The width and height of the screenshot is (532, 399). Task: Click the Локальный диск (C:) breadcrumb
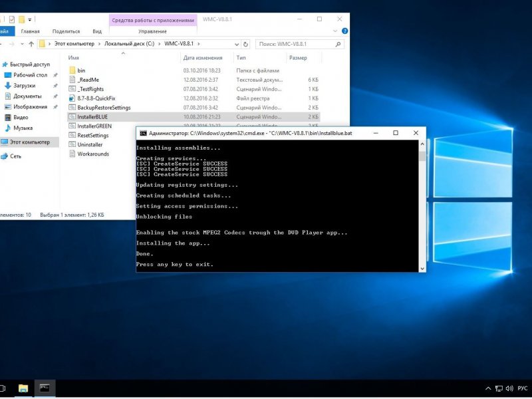point(129,44)
